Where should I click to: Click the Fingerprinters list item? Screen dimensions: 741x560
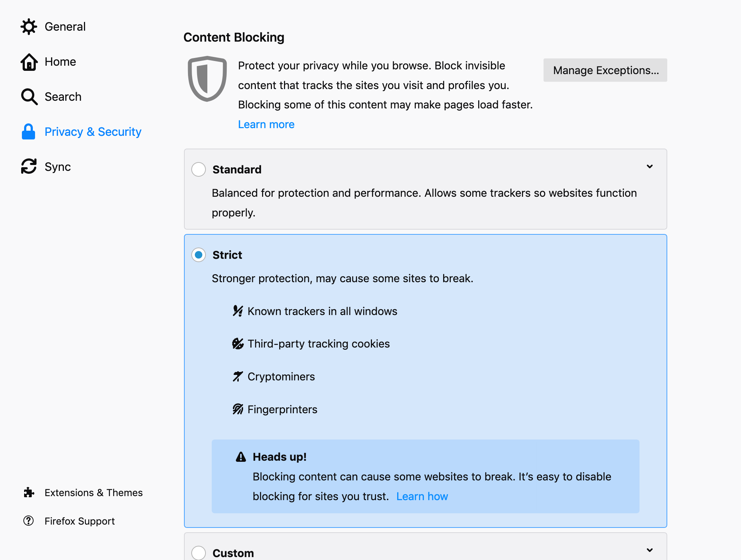click(x=282, y=410)
